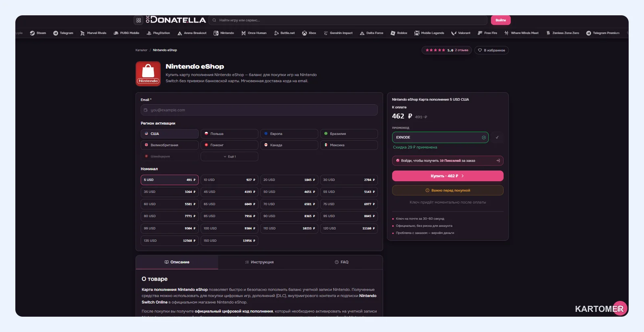Click the login prompt for 10 Пикселей

pos(447,161)
